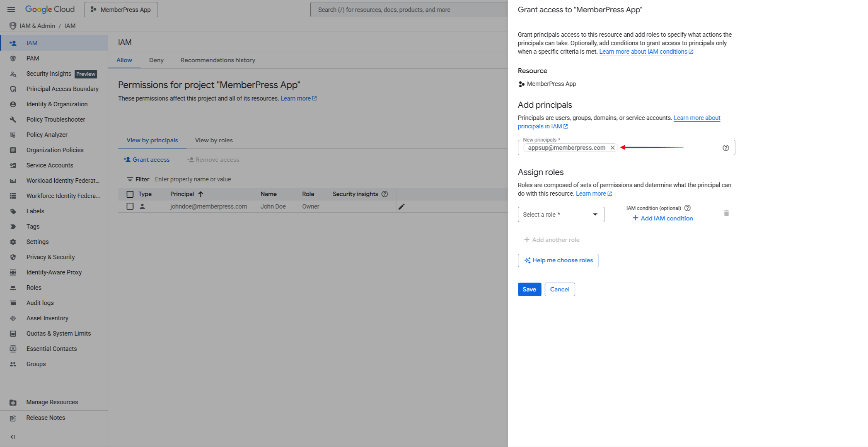Screen dimensions: 868x447
Task: Click the Security insights help icon
Action: pos(385,194)
